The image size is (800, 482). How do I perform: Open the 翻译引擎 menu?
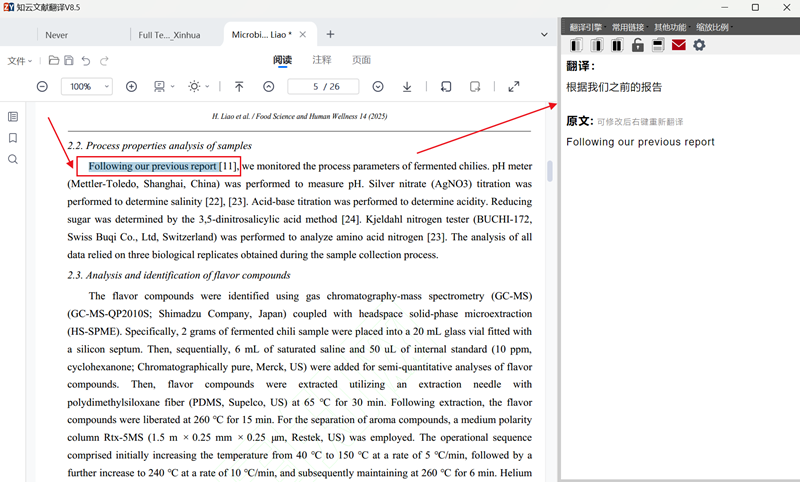click(587, 27)
